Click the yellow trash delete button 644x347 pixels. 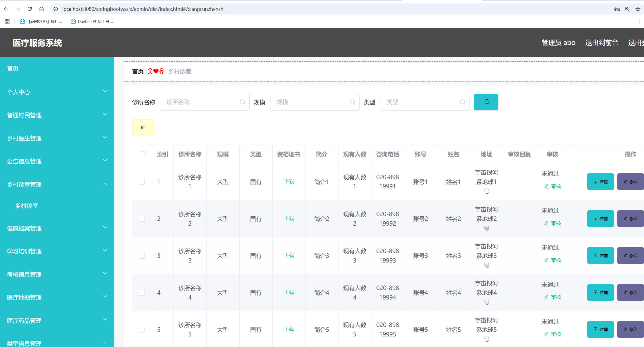pos(143,128)
